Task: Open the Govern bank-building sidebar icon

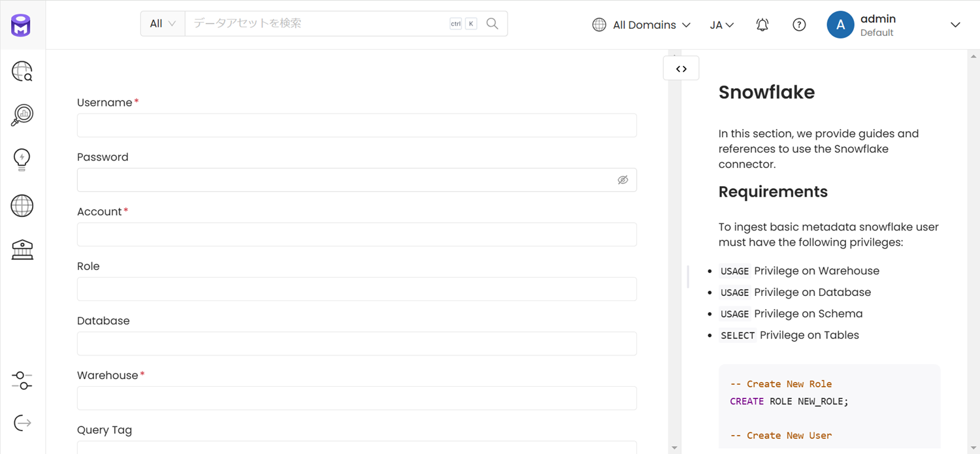Action: tap(22, 250)
